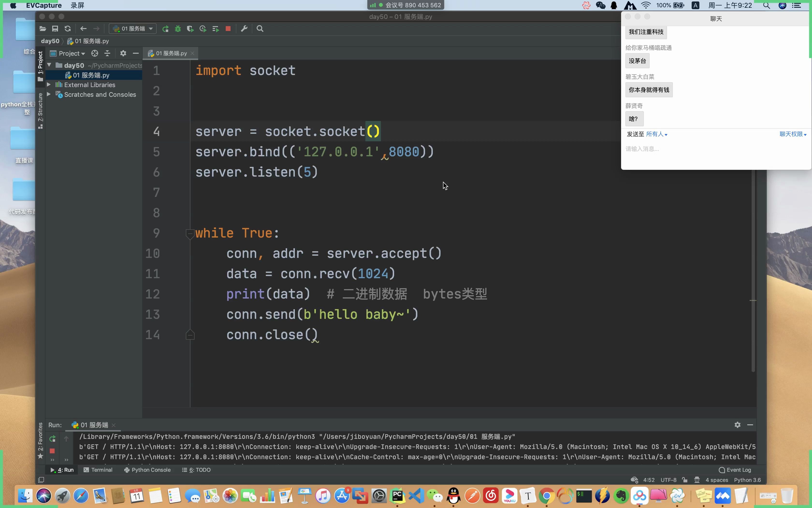
Task: Open Finder from the Dock
Action: [x=25, y=496]
